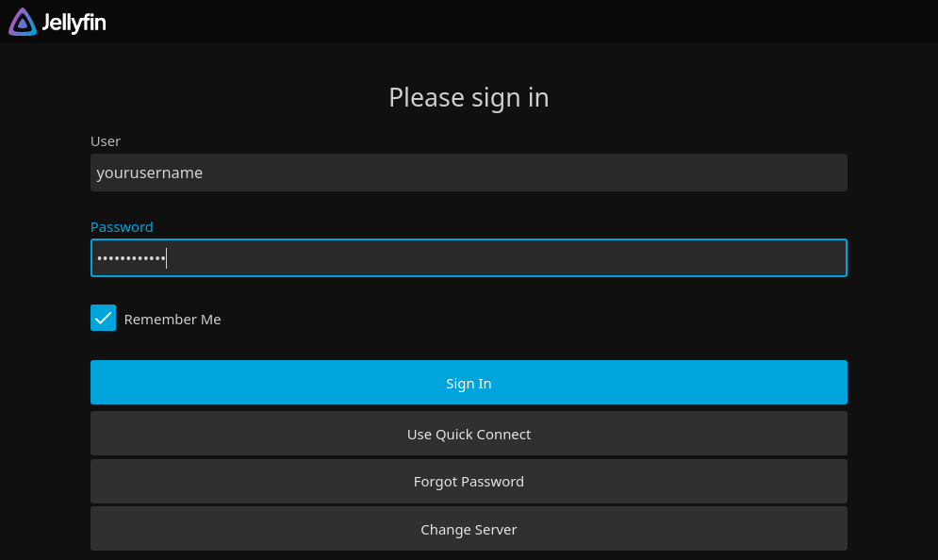Image resolution: width=938 pixels, height=560 pixels.
Task: Open Forgot Password
Action: point(469,481)
